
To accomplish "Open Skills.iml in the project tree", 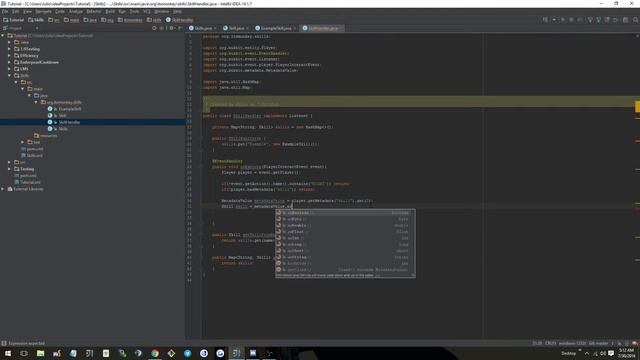I will 34,156.
